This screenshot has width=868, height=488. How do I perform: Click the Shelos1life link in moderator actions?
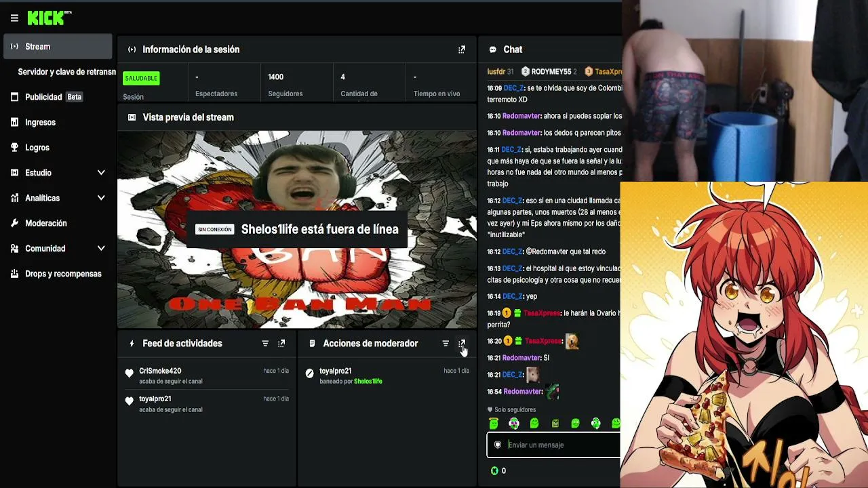tap(368, 381)
